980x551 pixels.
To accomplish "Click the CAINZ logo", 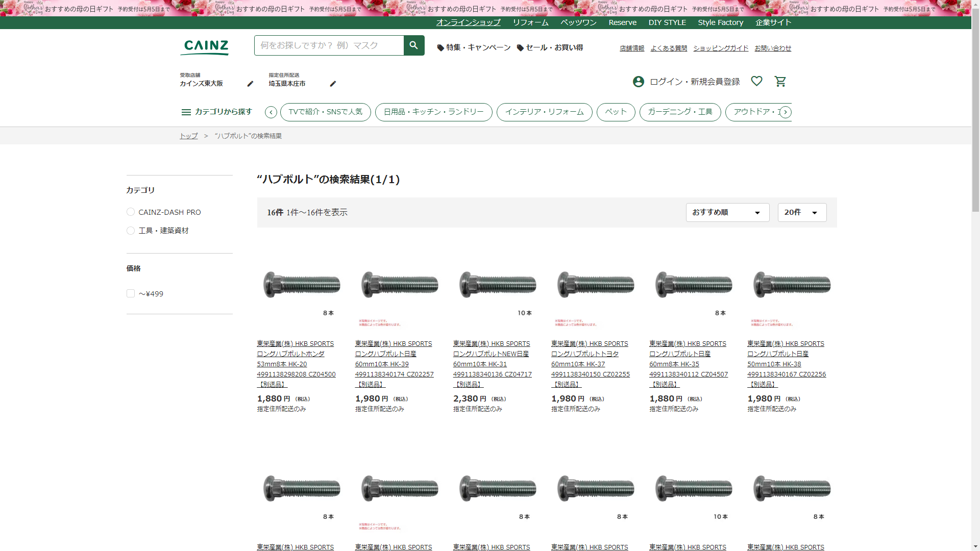I will tap(206, 47).
